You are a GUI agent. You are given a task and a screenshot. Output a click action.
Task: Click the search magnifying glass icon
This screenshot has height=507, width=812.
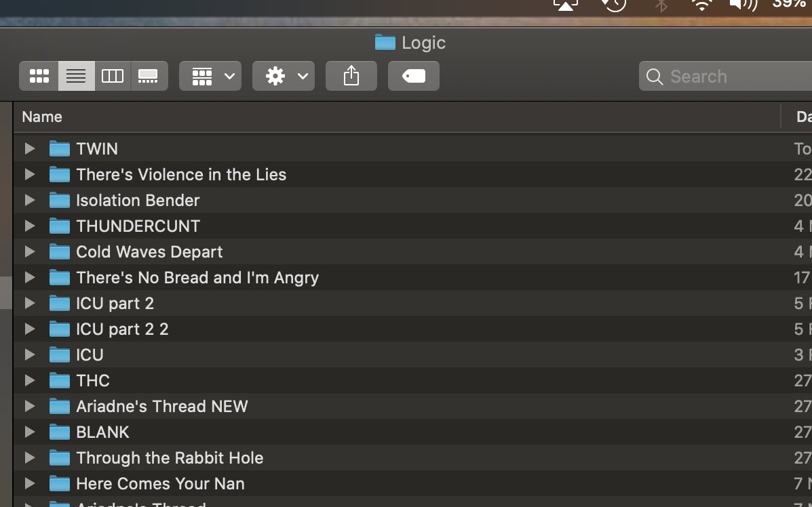point(654,77)
